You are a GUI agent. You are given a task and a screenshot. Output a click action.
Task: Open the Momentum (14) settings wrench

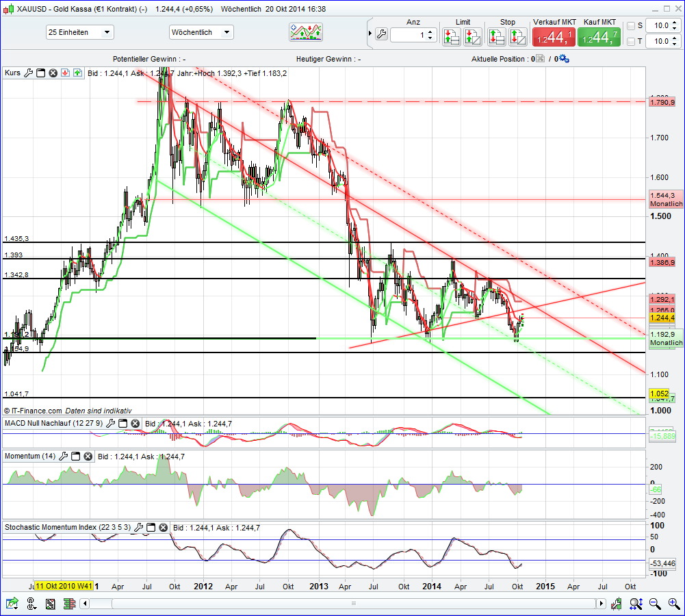click(x=64, y=456)
